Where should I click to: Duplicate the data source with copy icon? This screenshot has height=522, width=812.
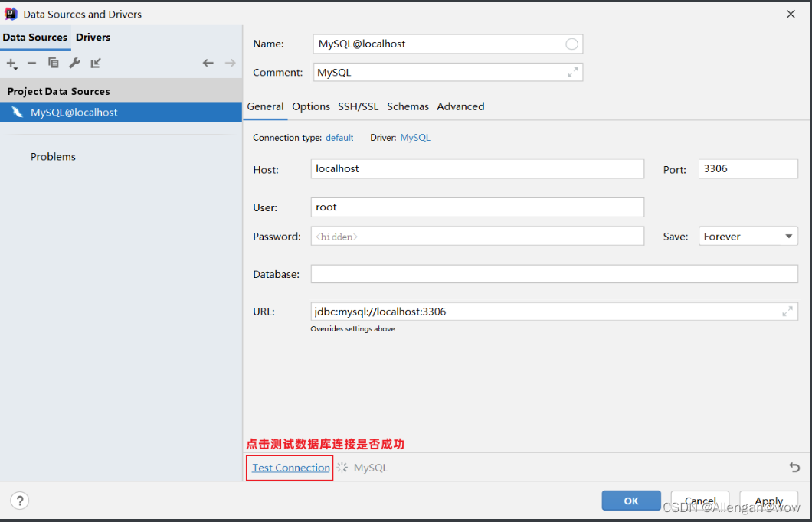(x=54, y=63)
